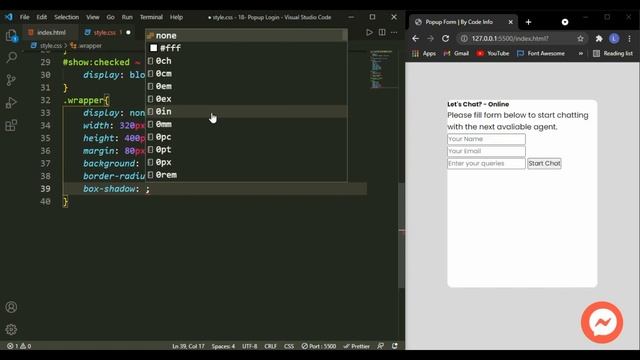Open the Reading list
The image size is (640, 360).
(613, 53)
